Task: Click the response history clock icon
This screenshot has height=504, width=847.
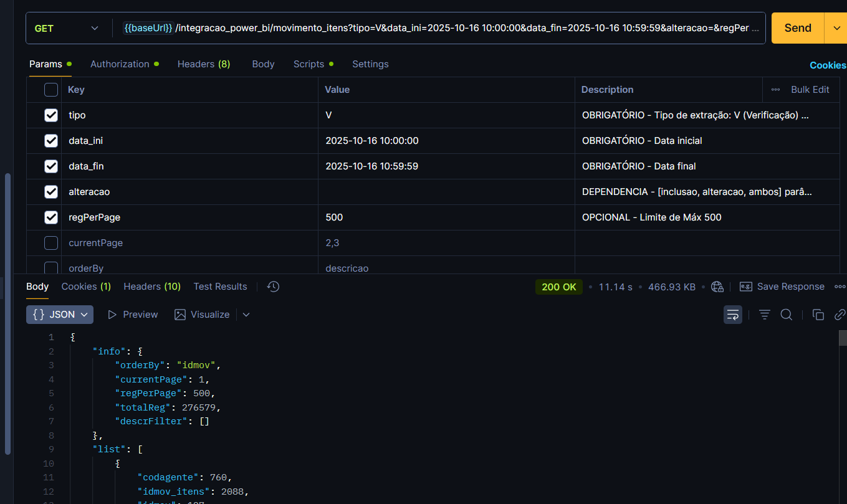Action: pyautogui.click(x=273, y=287)
